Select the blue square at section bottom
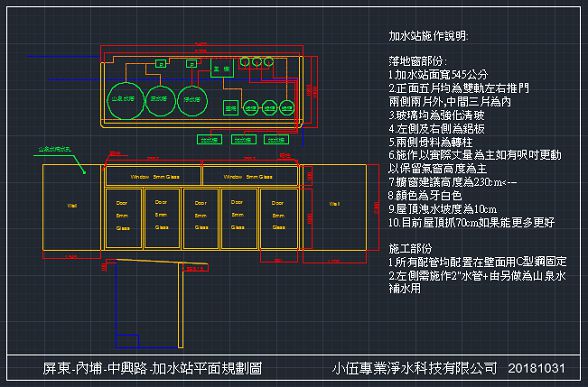588x387 pixels. click(128, 341)
